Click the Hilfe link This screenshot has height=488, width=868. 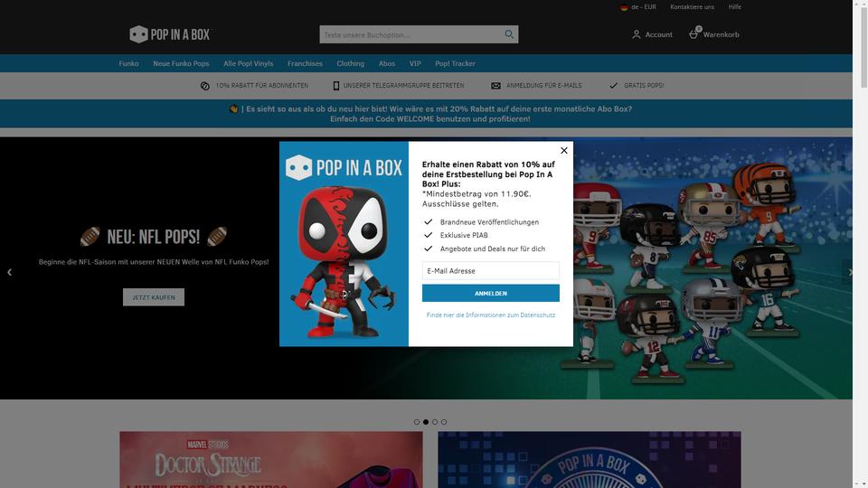click(734, 7)
